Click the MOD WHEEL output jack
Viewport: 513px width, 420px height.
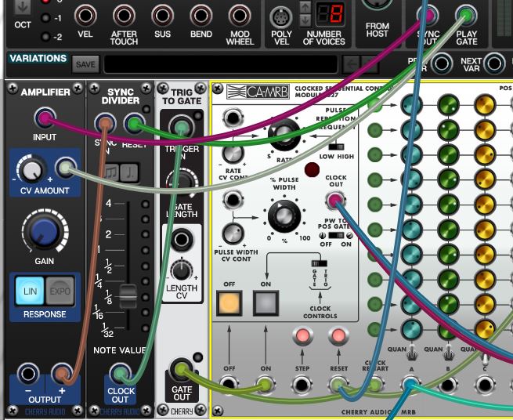tap(240, 16)
